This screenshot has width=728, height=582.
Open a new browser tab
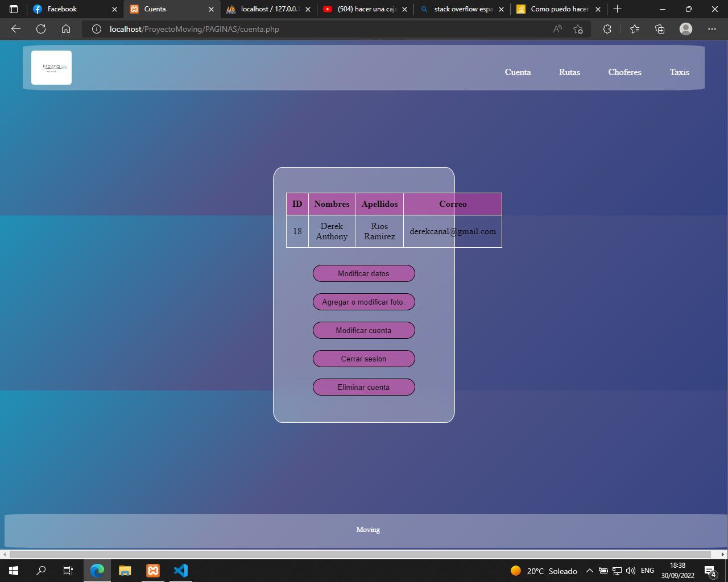(618, 9)
